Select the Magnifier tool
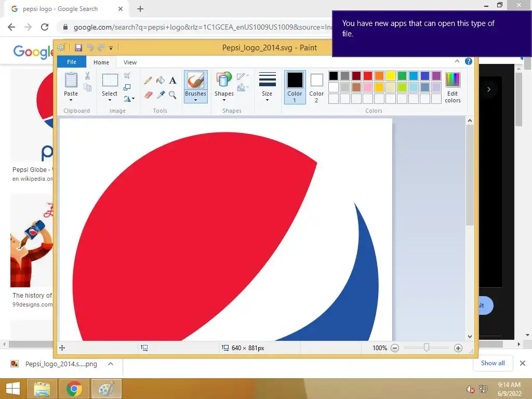The width and height of the screenshot is (532, 399). point(172,95)
